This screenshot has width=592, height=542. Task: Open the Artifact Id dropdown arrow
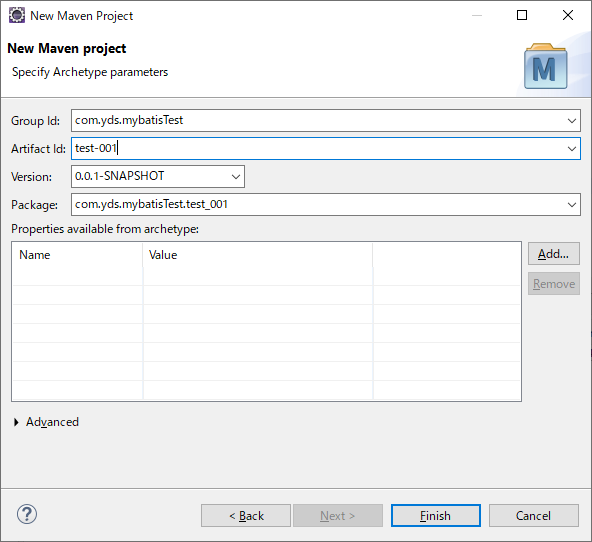click(x=572, y=149)
